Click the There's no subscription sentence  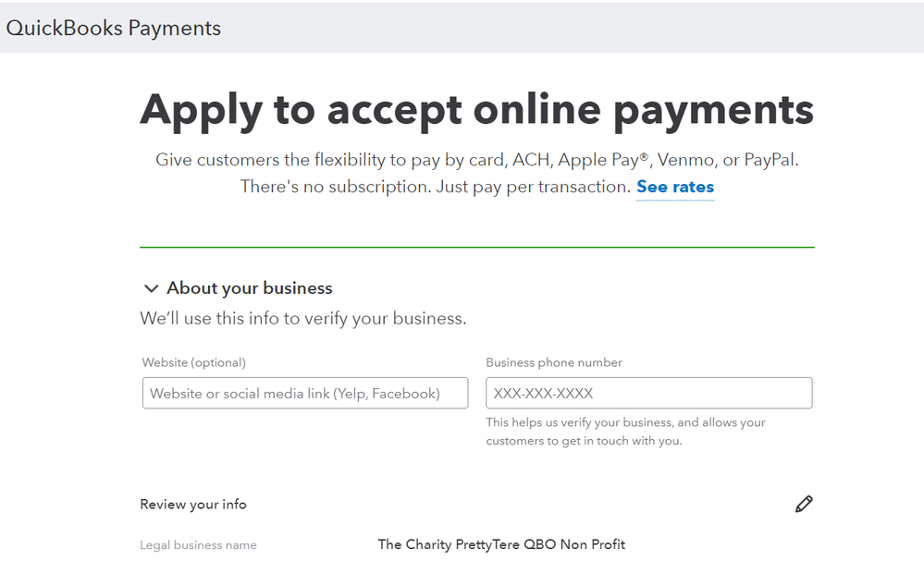click(435, 187)
